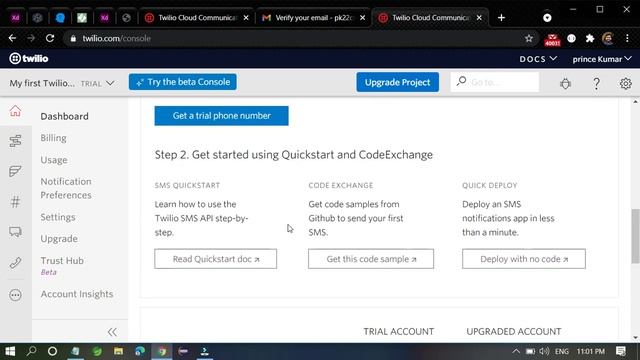
Task: Open Read Quickstart doc link
Action: click(x=216, y=259)
